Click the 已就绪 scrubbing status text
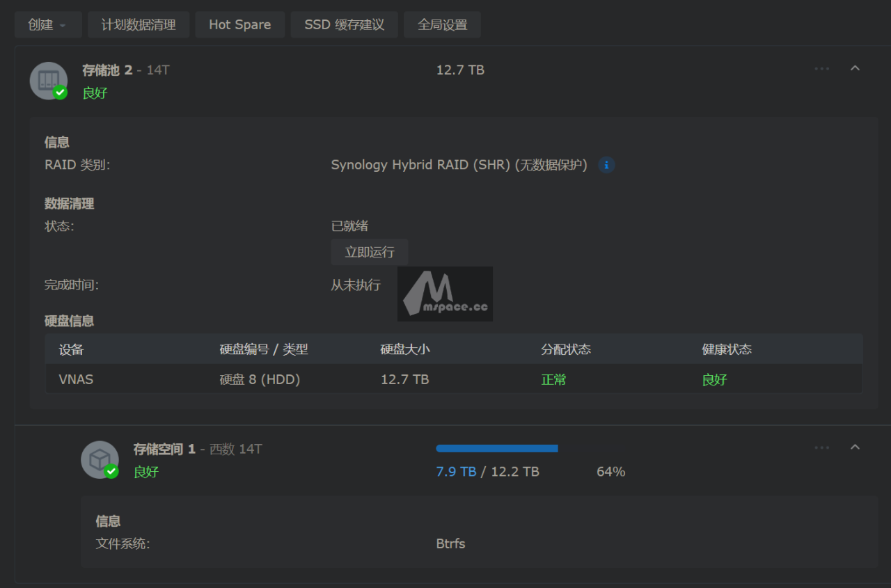The image size is (891, 588). 350,226
